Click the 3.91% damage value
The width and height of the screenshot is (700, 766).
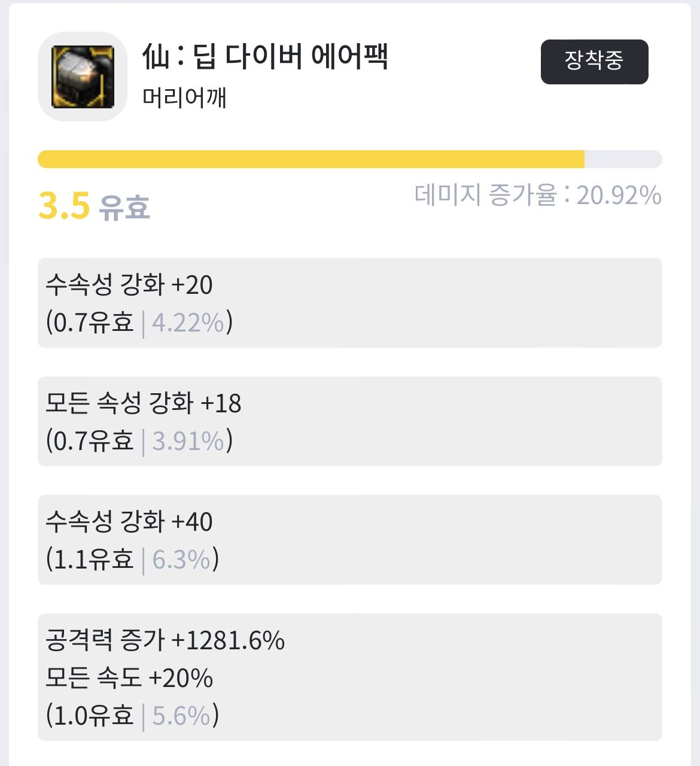coord(188,441)
